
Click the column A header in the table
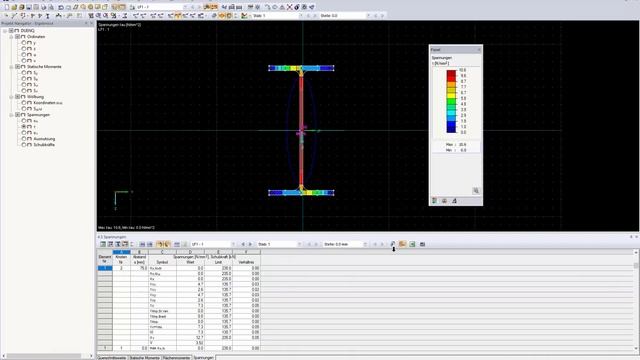coord(122,252)
